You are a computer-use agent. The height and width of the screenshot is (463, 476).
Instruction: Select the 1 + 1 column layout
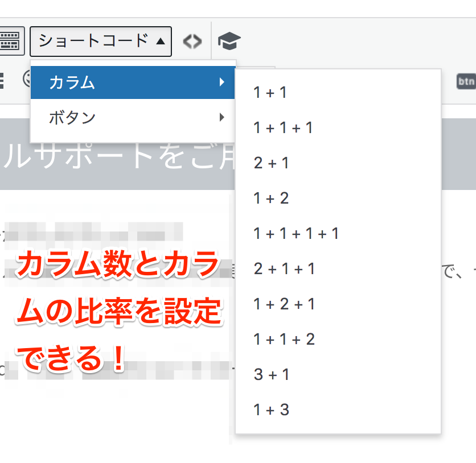point(270,93)
